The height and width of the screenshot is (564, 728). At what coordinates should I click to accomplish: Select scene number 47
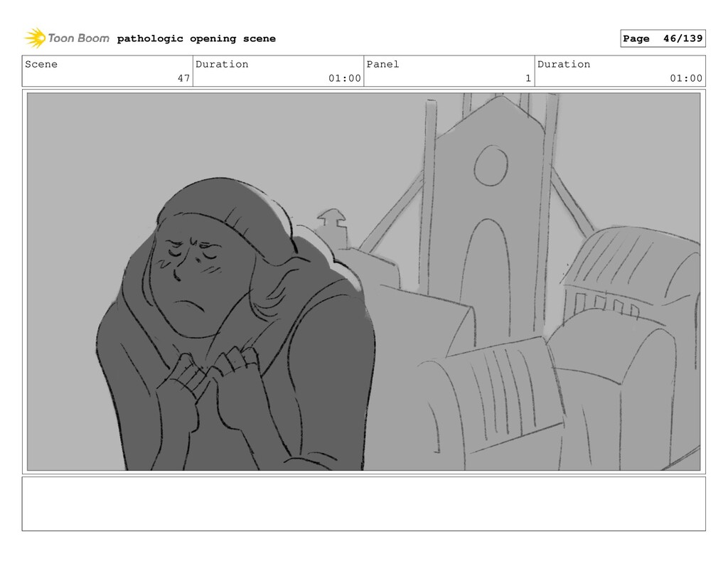[183, 78]
